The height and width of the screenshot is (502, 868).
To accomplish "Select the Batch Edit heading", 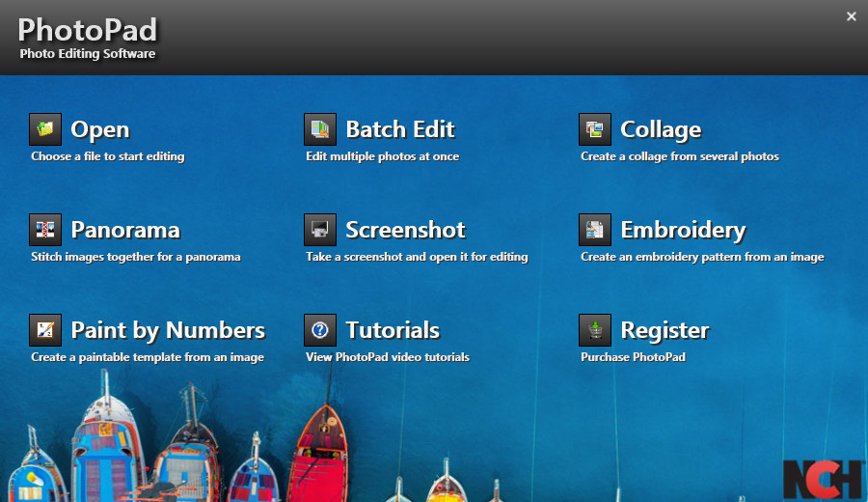I will (400, 129).
